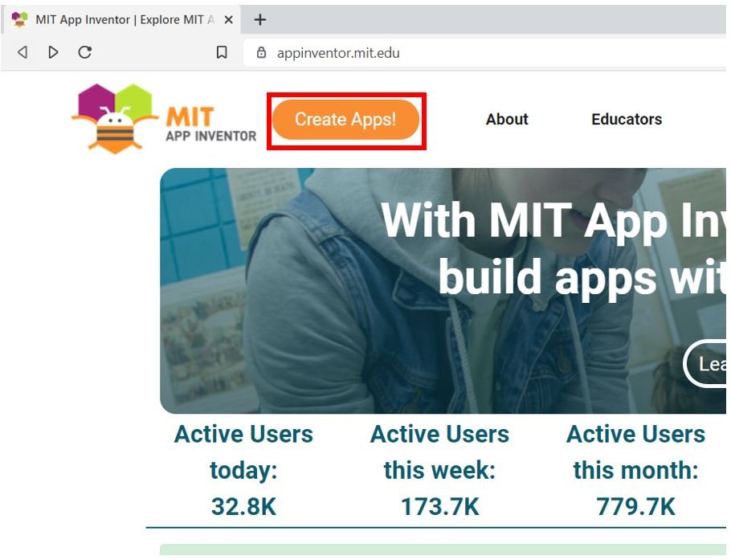Open the About menu
Viewport: 731px width, 560px height.
(507, 120)
